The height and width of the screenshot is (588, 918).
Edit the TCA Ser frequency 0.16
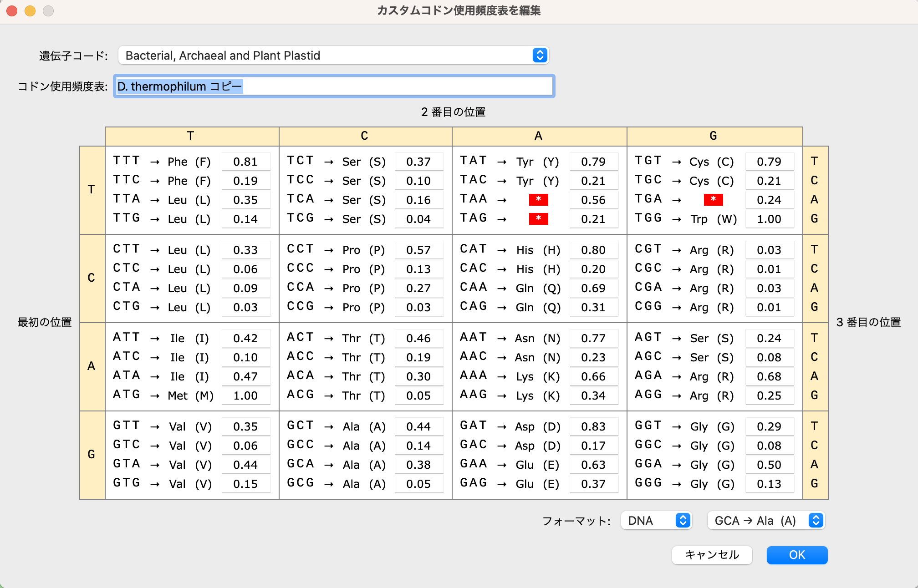[x=419, y=199]
